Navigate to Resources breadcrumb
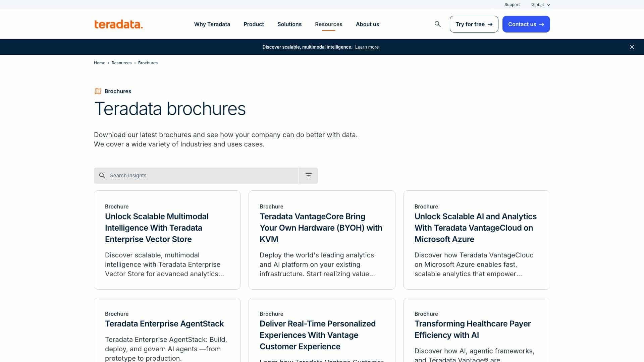 [x=121, y=63]
